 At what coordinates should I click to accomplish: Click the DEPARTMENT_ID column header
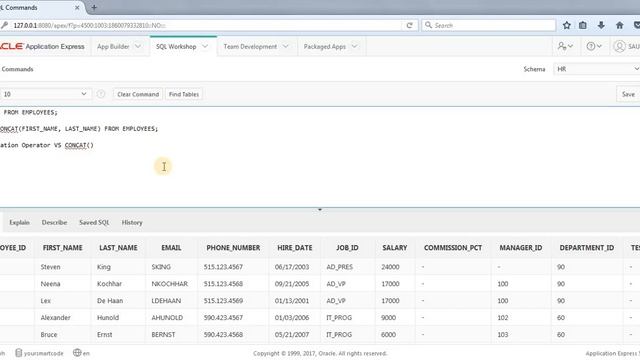pyautogui.click(x=587, y=248)
